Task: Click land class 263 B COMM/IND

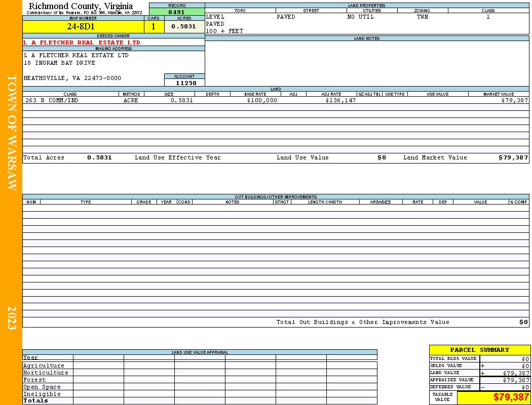Action: pyautogui.click(x=52, y=101)
